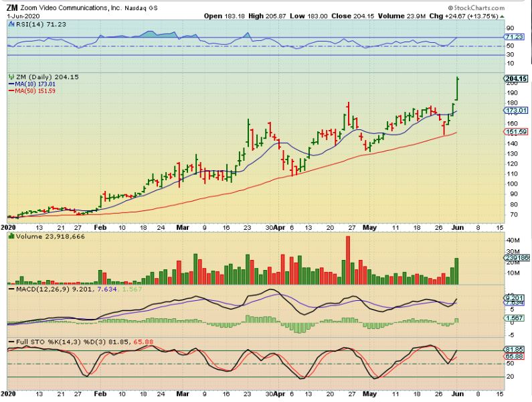Viewport: 532px width, 402px height.
Task: Click the 1-Jun-2020 date label
Action: [23, 16]
